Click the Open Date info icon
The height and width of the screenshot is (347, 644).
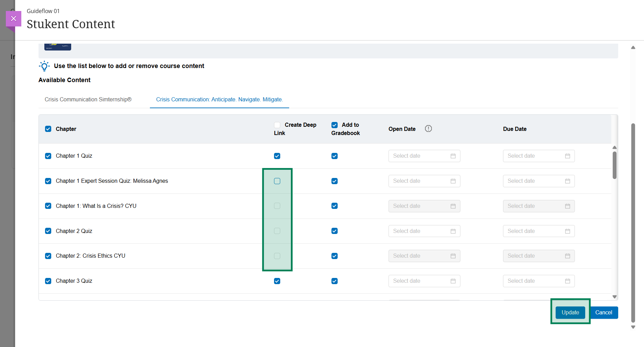(x=428, y=128)
